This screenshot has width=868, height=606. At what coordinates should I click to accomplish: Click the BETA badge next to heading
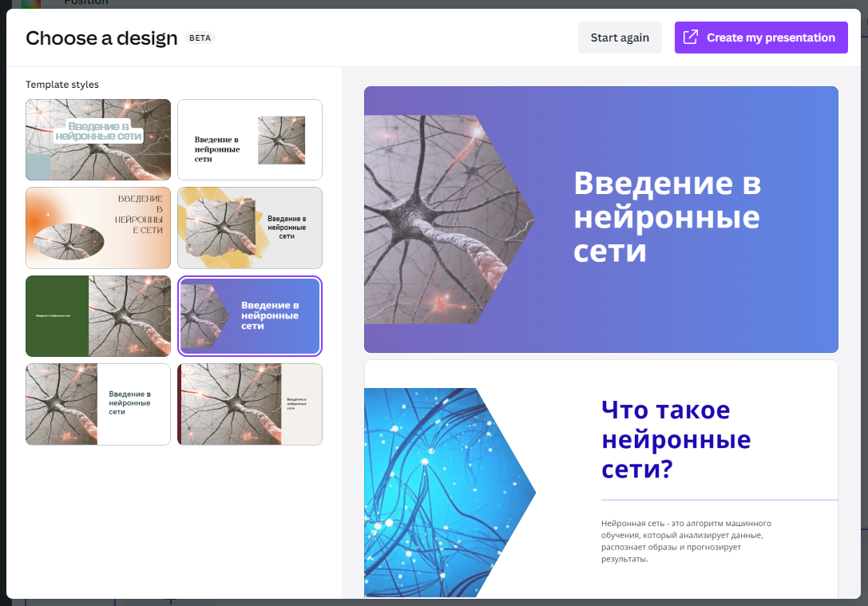tap(200, 38)
